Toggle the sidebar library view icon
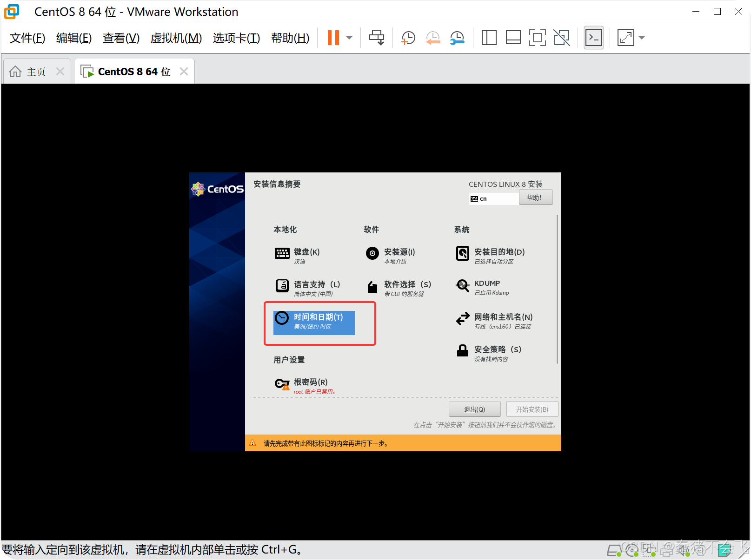 (x=489, y=38)
